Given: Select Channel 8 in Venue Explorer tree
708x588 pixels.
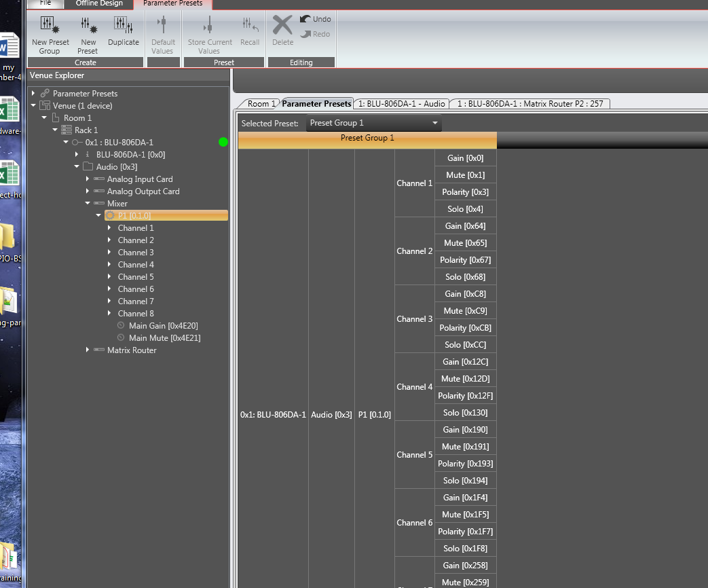Looking at the screenshot, I should click(136, 314).
